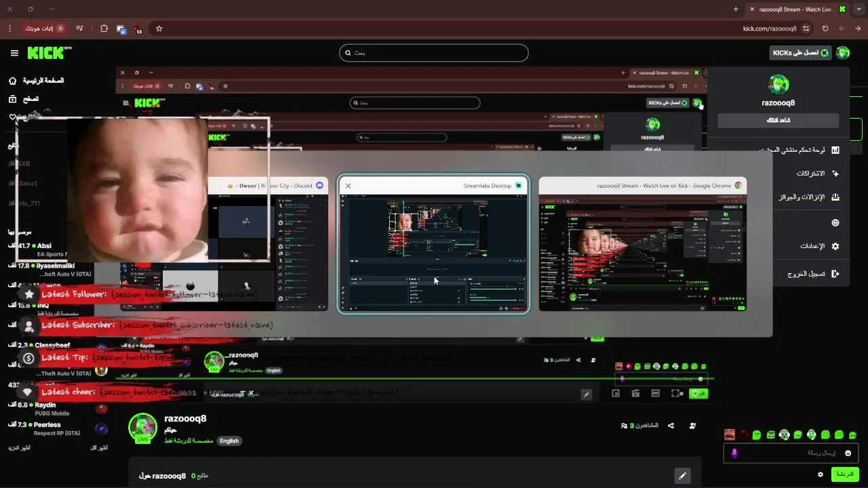Open the Classybeef recommended channel
This screenshot has width=868, height=488.
[57, 348]
